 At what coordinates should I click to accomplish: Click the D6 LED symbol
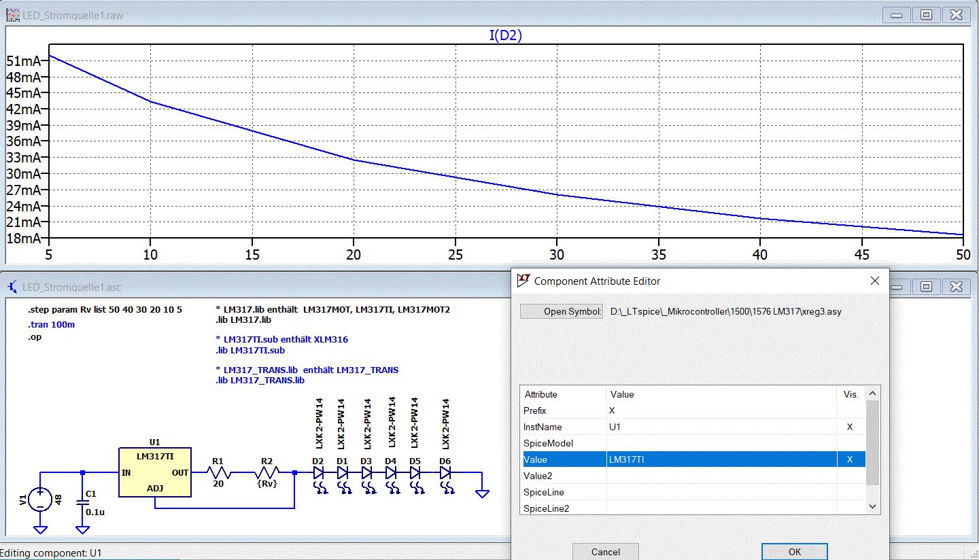(x=445, y=473)
